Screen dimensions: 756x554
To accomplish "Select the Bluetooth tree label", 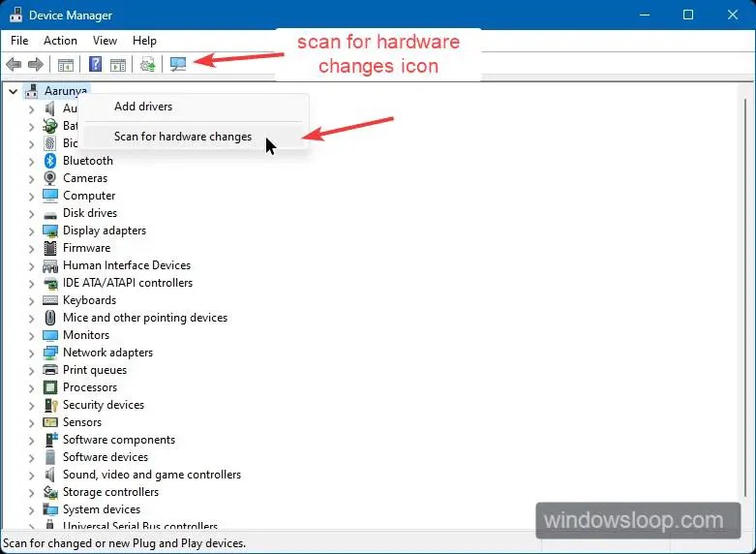I will pyautogui.click(x=88, y=161).
